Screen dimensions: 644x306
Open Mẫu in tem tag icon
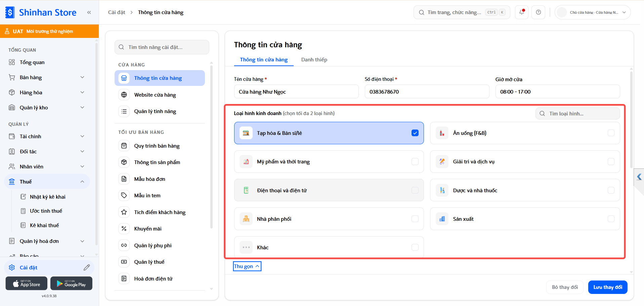tap(124, 195)
